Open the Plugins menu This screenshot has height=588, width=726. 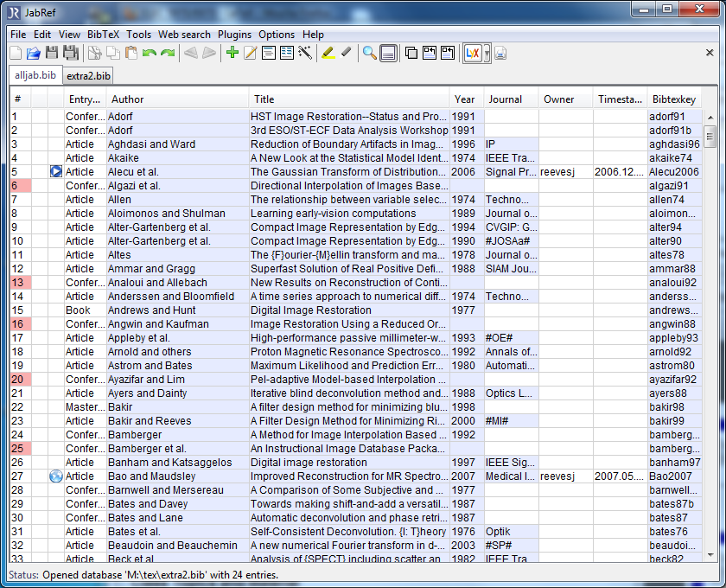point(235,35)
